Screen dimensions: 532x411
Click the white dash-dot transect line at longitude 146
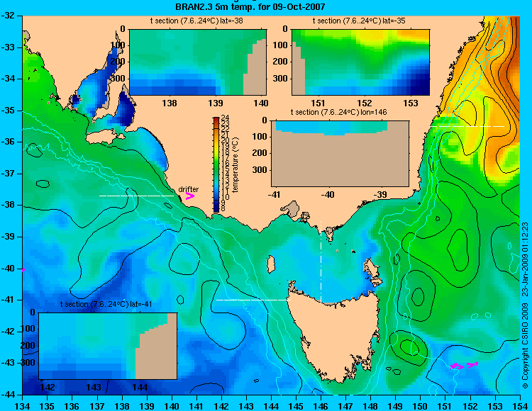tap(321, 261)
